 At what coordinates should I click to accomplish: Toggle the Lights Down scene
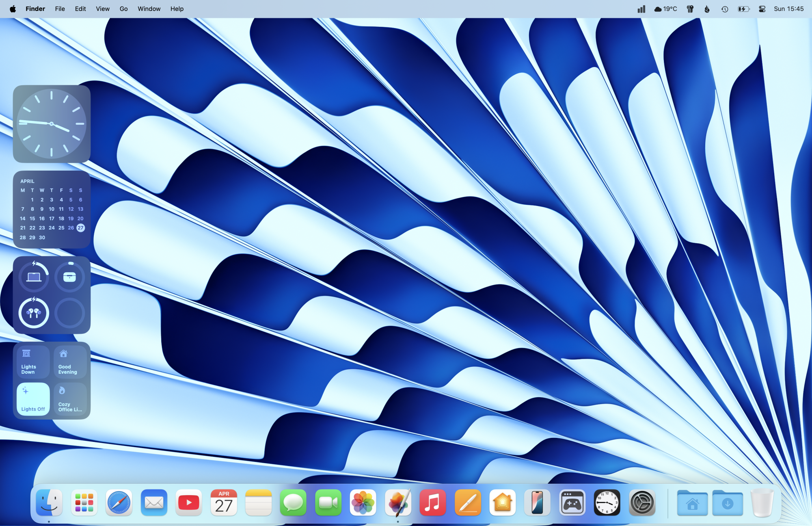pos(33,361)
